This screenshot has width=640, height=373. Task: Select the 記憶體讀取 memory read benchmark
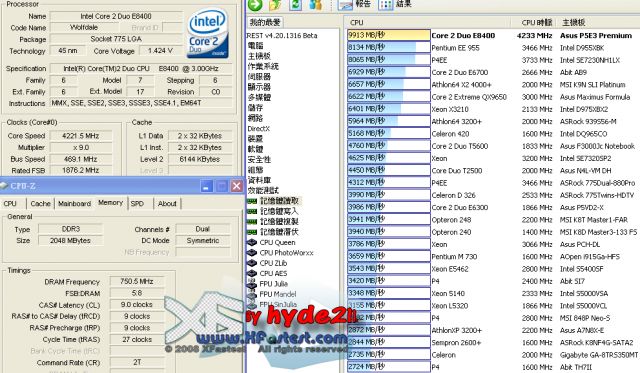[280, 201]
